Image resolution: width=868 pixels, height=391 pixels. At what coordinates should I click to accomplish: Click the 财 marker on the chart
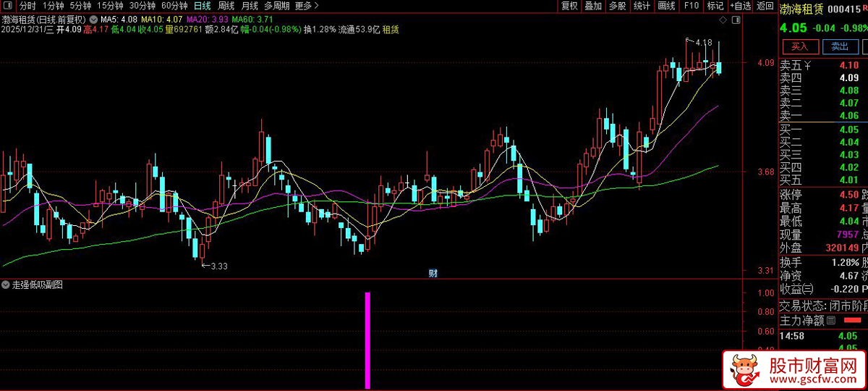[433, 273]
